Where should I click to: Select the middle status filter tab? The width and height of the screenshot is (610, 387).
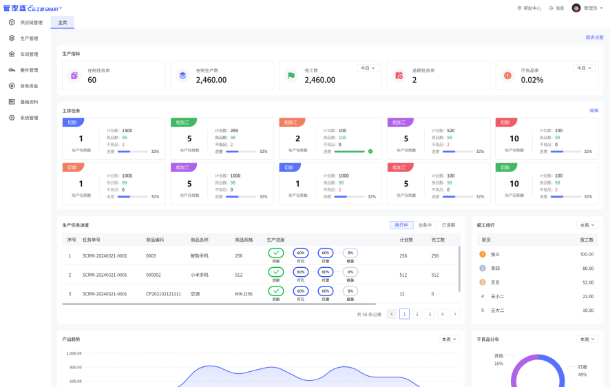pyautogui.click(x=425, y=225)
